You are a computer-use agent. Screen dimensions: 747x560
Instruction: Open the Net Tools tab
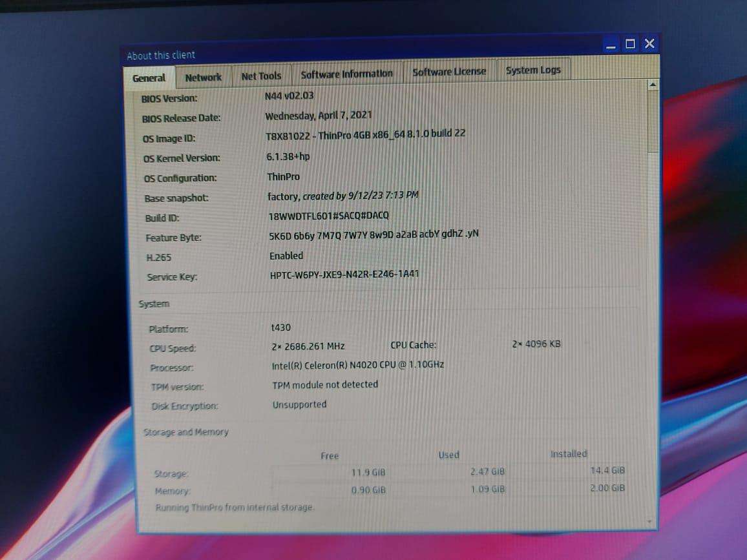(260, 76)
